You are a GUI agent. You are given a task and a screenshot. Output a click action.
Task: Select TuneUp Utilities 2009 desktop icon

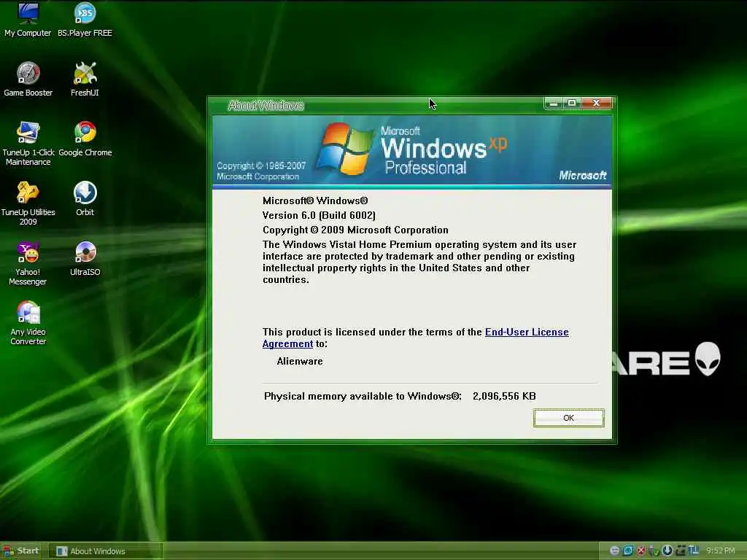click(x=28, y=203)
